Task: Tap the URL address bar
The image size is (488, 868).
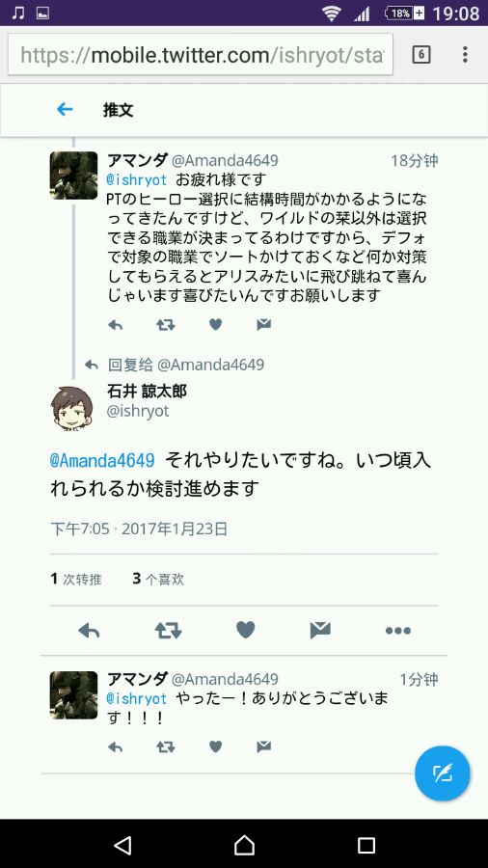Action: coord(201,54)
